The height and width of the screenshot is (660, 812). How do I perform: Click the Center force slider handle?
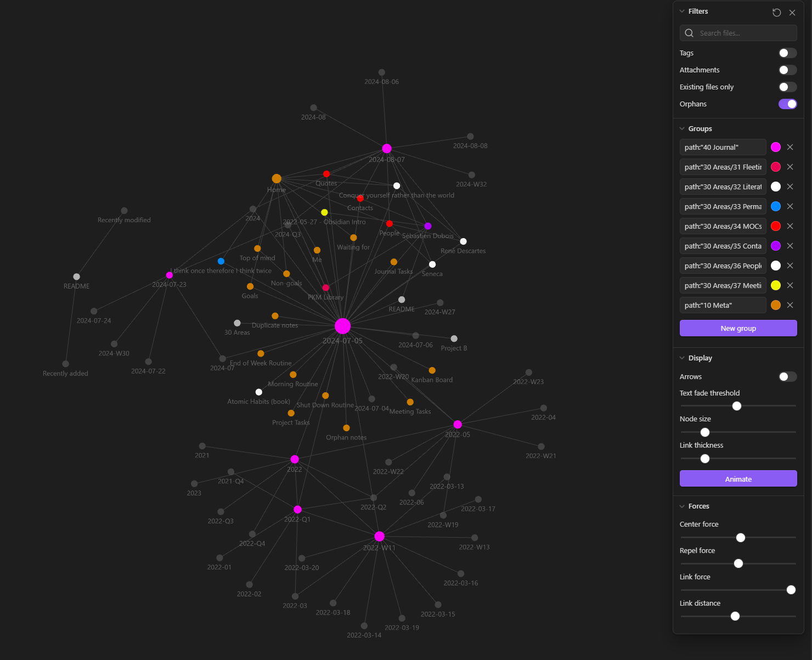coord(741,538)
